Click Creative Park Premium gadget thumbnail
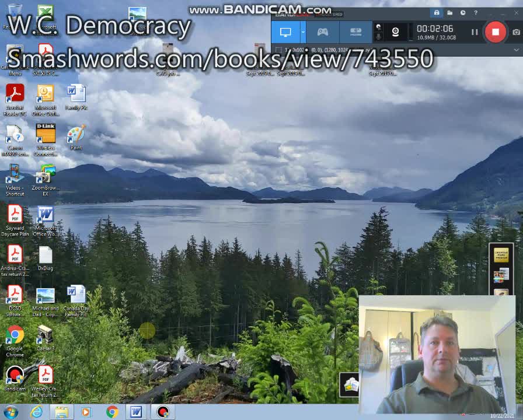 (501, 255)
